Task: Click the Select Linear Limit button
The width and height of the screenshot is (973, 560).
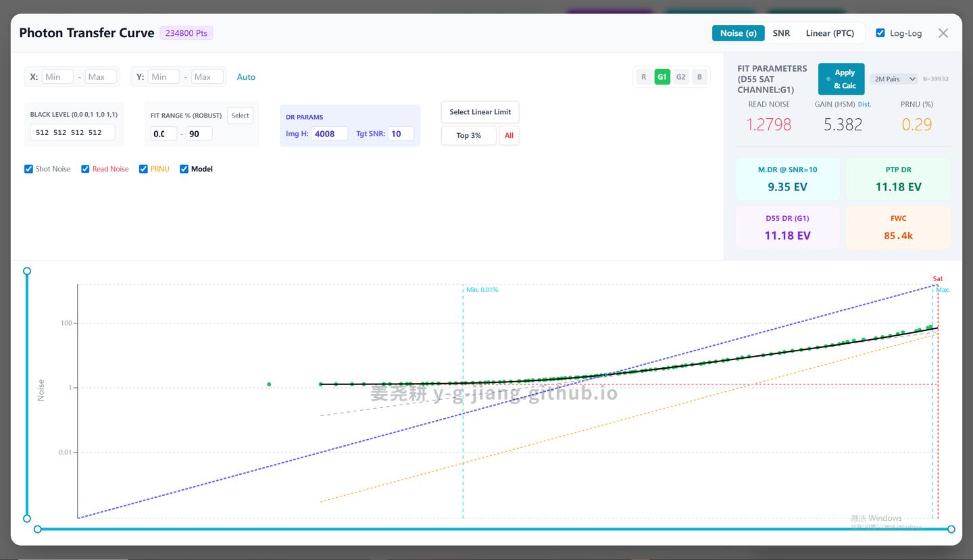Action: (x=480, y=112)
